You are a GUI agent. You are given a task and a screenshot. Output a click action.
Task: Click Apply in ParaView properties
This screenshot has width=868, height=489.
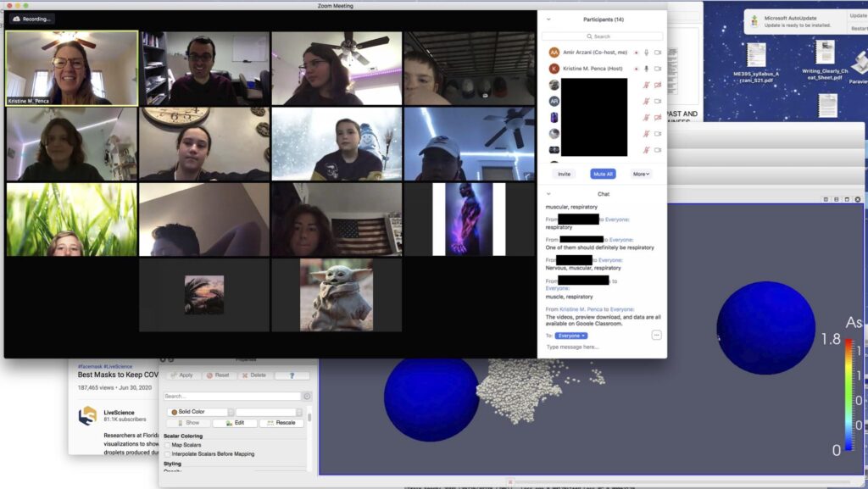183,375
